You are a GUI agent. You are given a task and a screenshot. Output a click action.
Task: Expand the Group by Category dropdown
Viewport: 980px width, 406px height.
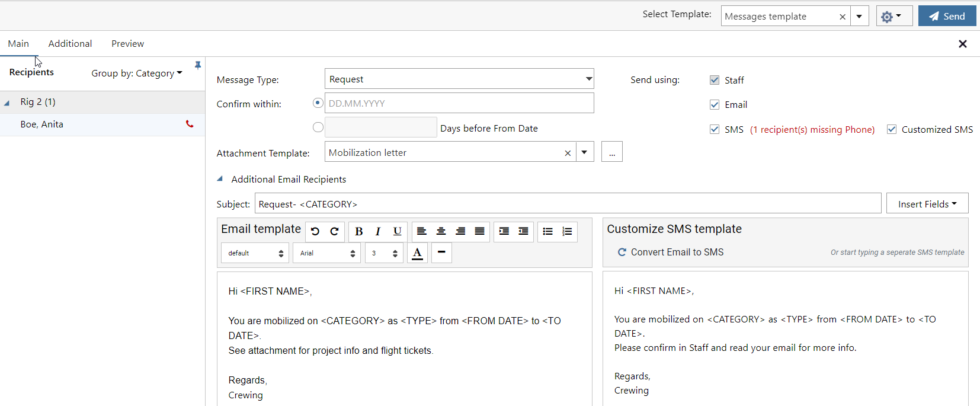[137, 73]
